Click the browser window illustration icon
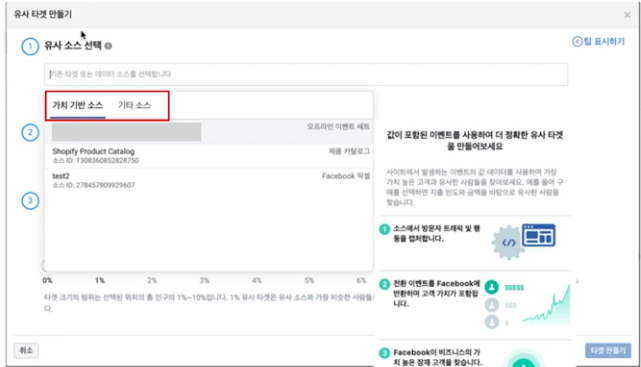The width and height of the screenshot is (641, 367). [539, 235]
